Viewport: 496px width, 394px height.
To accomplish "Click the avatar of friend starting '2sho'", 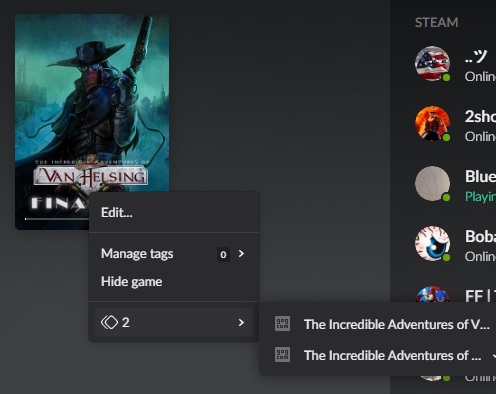I will coord(432,124).
